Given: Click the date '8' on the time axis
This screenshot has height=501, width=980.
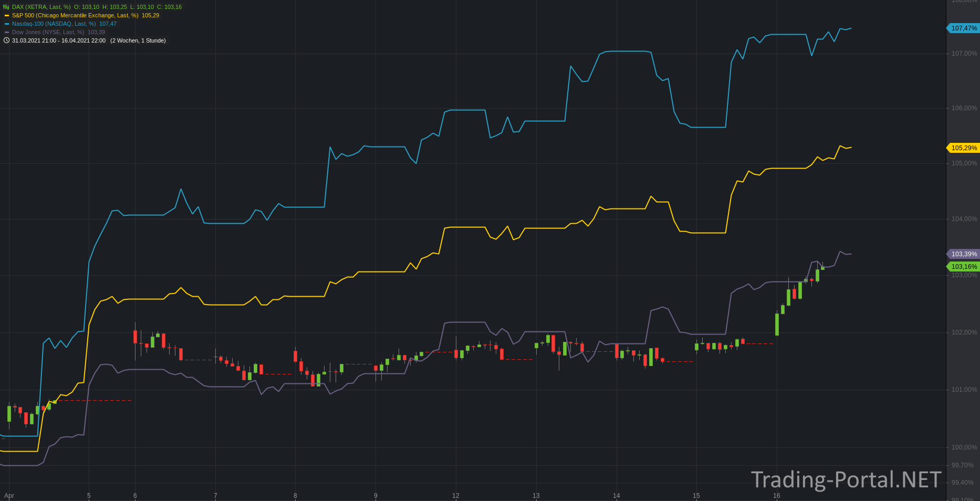Looking at the screenshot, I should click(x=295, y=496).
